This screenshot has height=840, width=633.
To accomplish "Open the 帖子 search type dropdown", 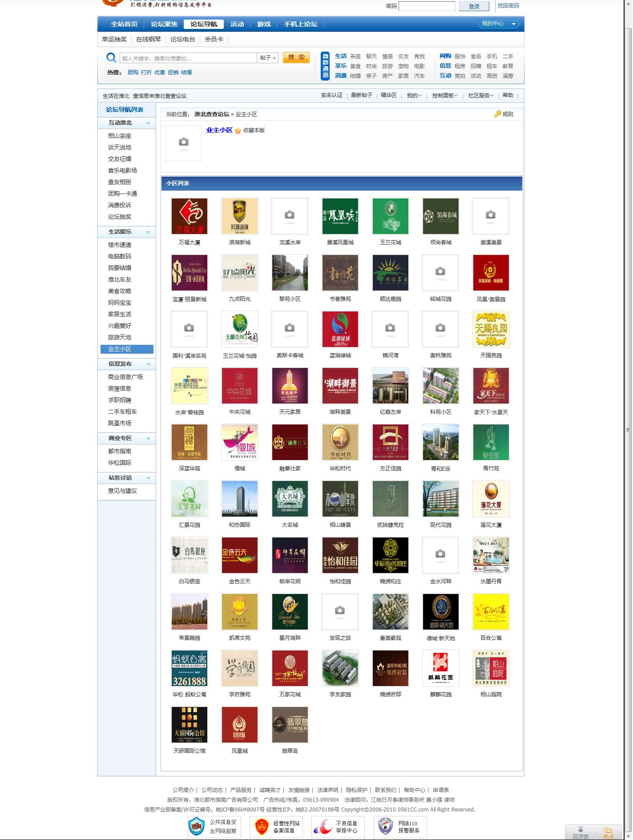I will point(268,58).
